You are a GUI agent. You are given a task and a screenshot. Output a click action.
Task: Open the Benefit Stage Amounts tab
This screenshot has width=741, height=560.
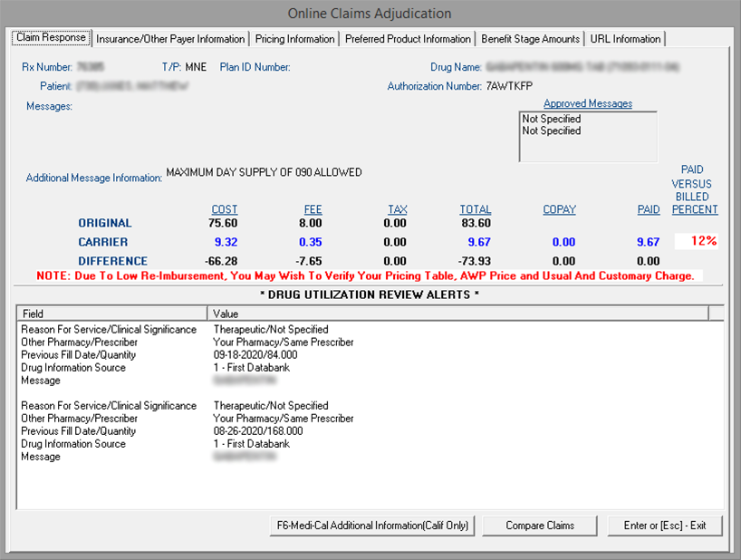(x=530, y=39)
